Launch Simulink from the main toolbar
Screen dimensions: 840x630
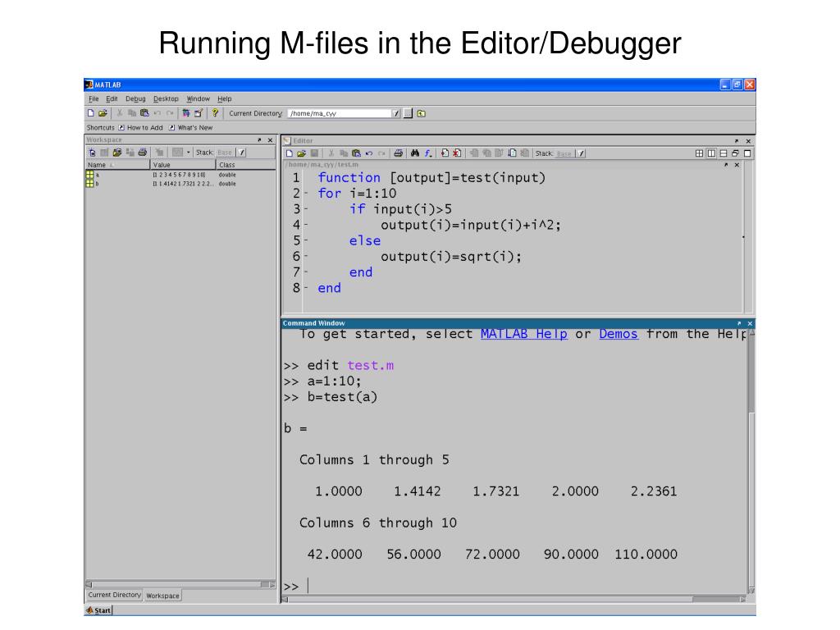click(186, 113)
